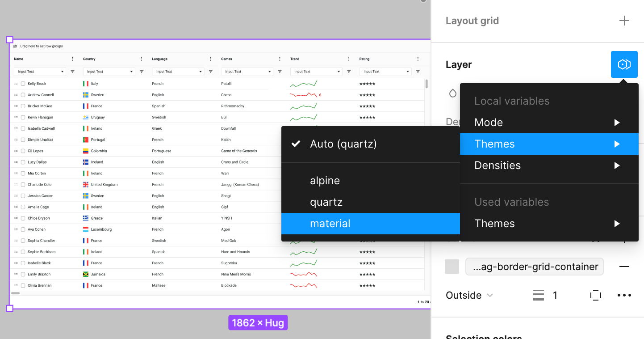Remove the stroke using the minus icon
The width and height of the screenshot is (644, 339).
[624, 267]
